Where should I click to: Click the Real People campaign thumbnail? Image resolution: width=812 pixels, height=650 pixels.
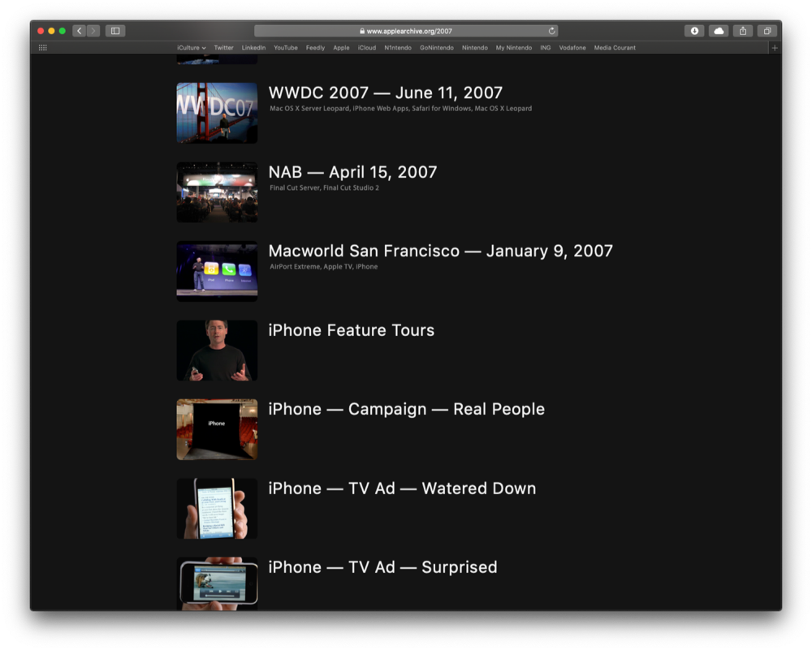[217, 429]
